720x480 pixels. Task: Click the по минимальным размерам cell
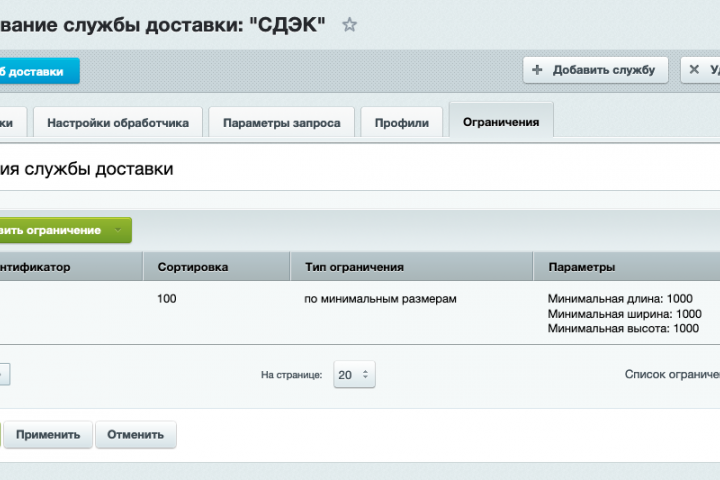[x=380, y=299]
